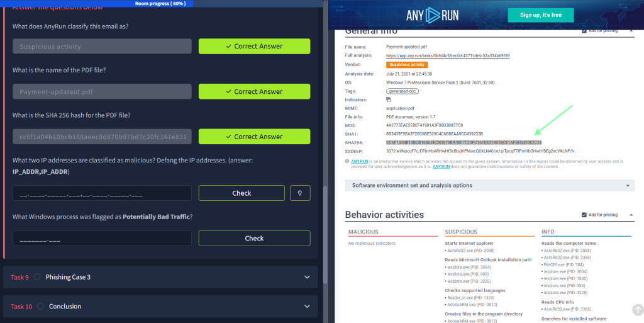Open the Full analysis app.any.run link

(x=447, y=55)
